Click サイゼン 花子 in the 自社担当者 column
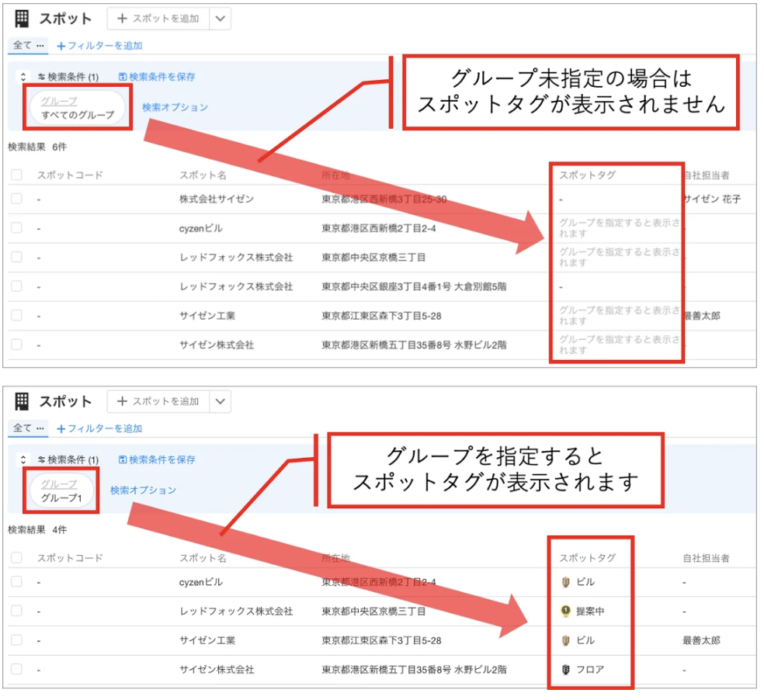The width and height of the screenshot is (764, 700). tap(712, 199)
